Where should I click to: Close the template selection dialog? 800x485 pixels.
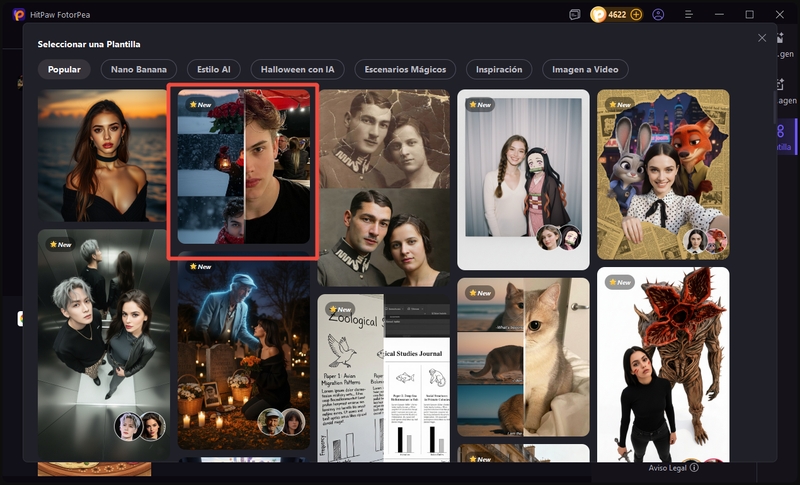tap(762, 38)
